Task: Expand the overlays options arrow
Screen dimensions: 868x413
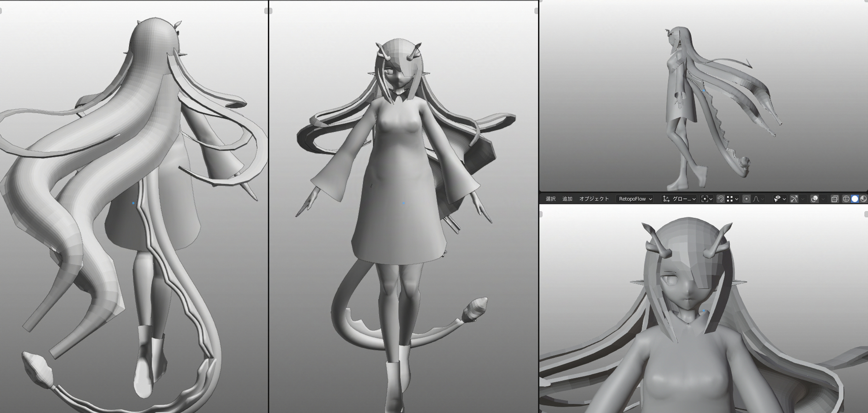Action: 823,199
